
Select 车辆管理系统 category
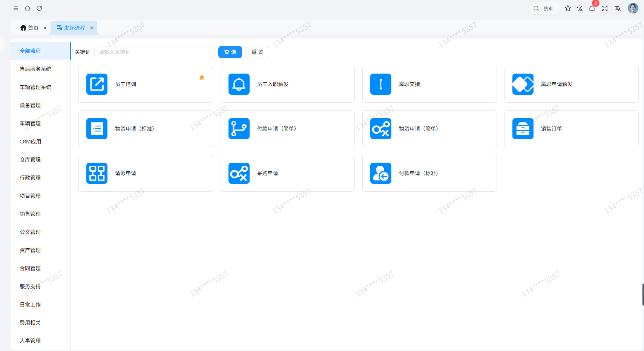click(40, 87)
